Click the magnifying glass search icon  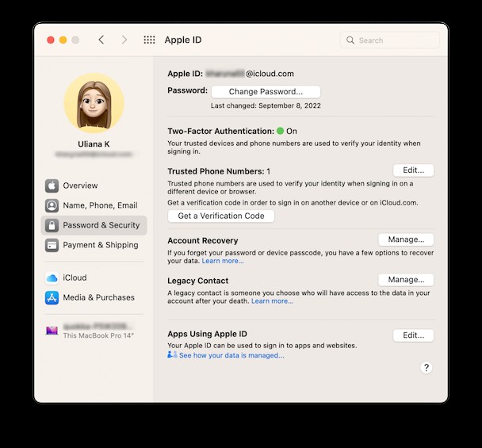[350, 40]
